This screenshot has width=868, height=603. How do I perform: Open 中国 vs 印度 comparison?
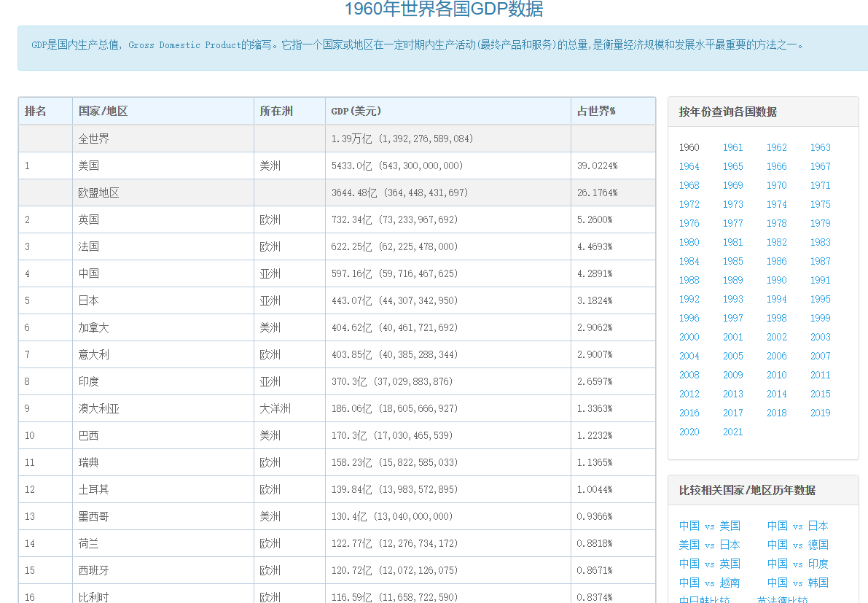point(798,564)
